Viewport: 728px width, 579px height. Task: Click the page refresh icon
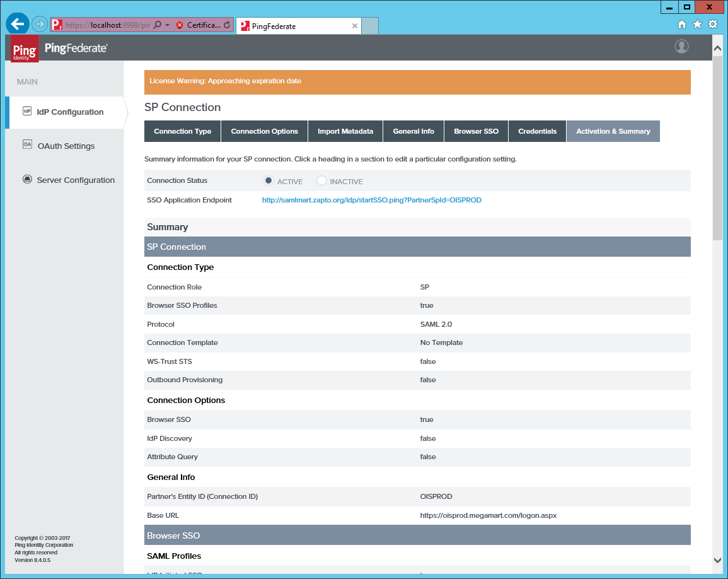coord(227,25)
